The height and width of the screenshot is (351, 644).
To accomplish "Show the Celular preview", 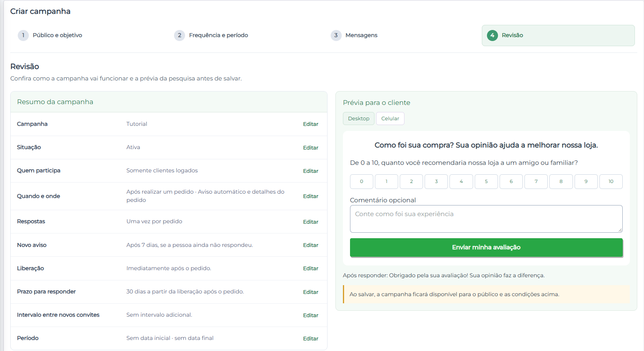I will coord(390,118).
